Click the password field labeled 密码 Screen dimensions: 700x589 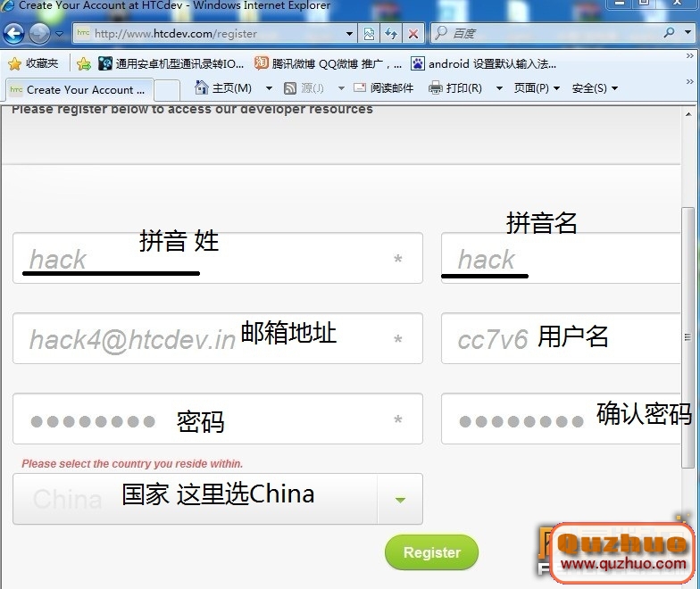click(x=218, y=419)
